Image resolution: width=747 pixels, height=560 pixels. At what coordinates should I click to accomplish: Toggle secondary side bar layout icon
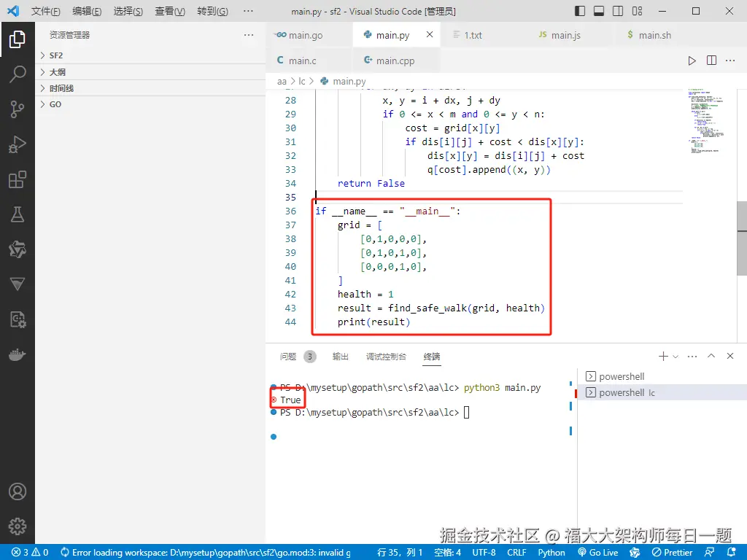click(x=618, y=11)
